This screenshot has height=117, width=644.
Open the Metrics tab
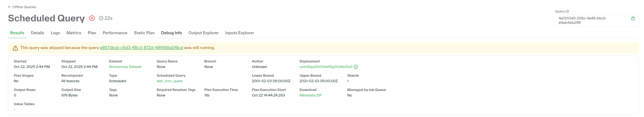(74, 33)
